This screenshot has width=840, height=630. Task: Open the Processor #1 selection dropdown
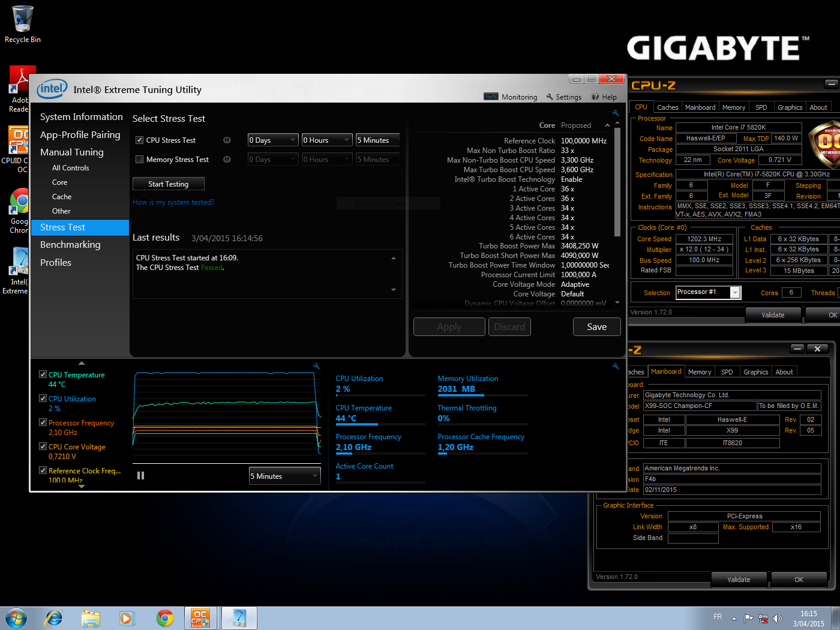coord(734,292)
